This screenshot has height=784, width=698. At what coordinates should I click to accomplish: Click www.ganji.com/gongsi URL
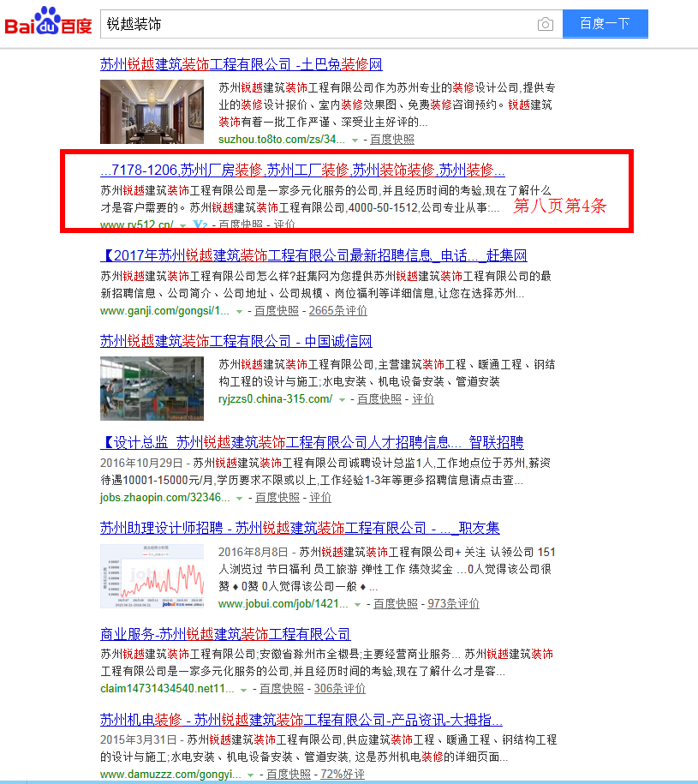164,310
